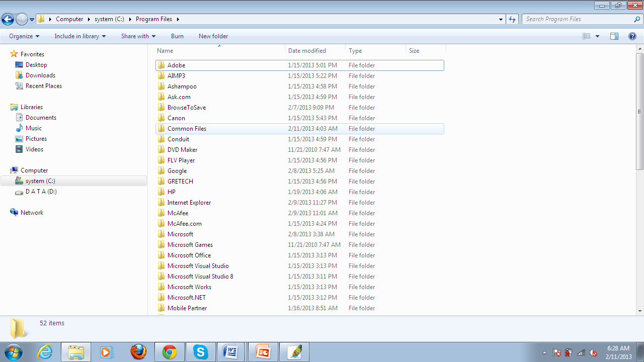
Task: Select Libraries in navigation pane
Action: [31, 107]
